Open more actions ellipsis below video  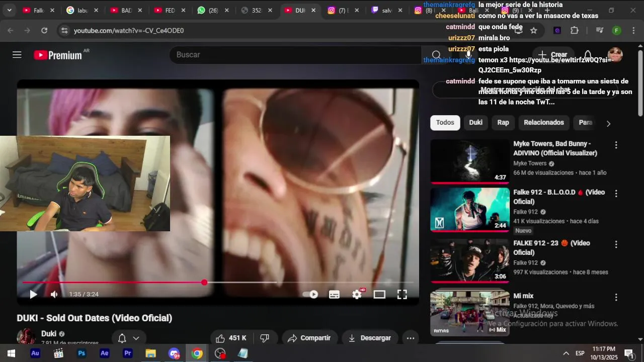point(411,338)
